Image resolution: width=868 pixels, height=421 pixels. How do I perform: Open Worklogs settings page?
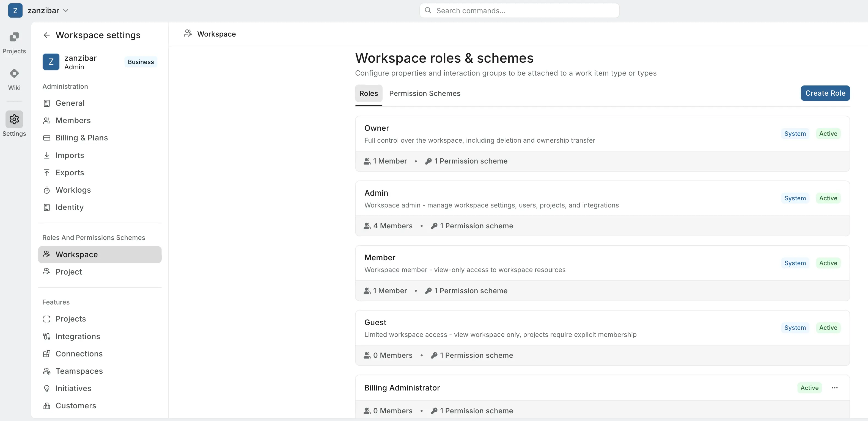73,190
